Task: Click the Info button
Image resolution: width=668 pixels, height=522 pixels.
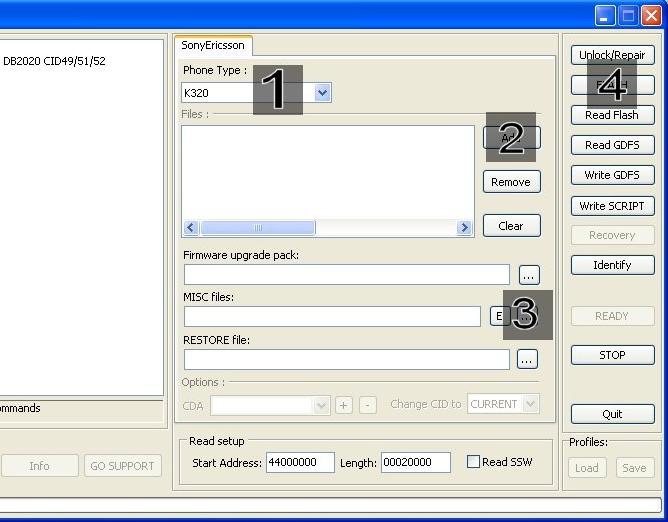Action: tap(40, 466)
